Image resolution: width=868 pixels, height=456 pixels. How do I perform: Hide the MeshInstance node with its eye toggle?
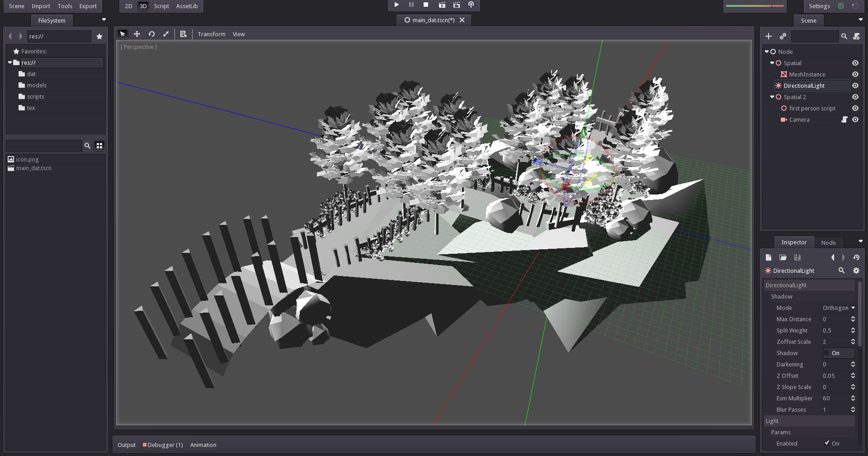[855, 74]
